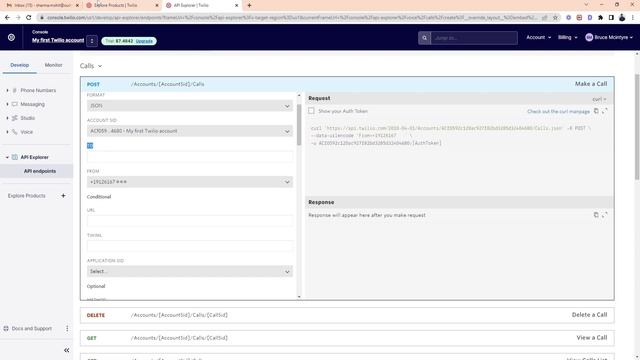Open the Twilio console home icon
This screenshot has width=640, height=360.
pyautogui.click(x=11, y=37)
